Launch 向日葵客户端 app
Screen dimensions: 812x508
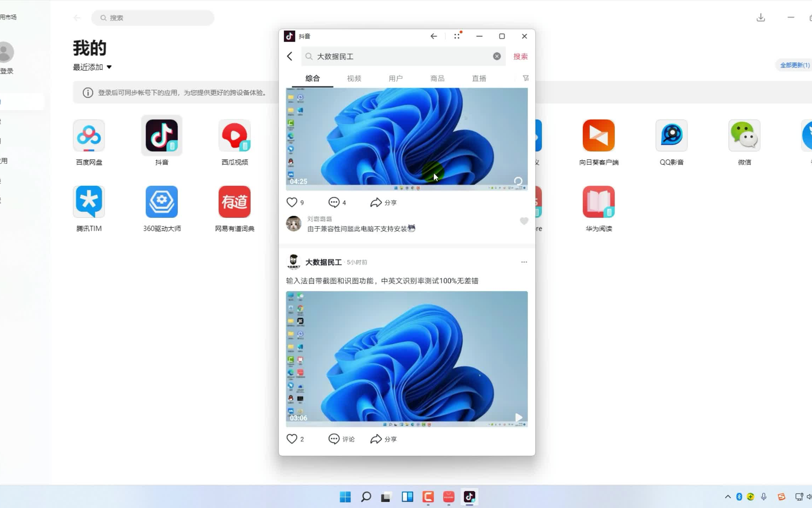(x=598, y=135)
